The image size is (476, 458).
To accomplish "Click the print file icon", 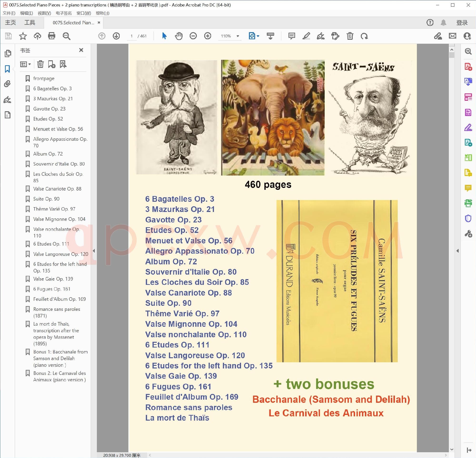I will (x=51, y=36).
